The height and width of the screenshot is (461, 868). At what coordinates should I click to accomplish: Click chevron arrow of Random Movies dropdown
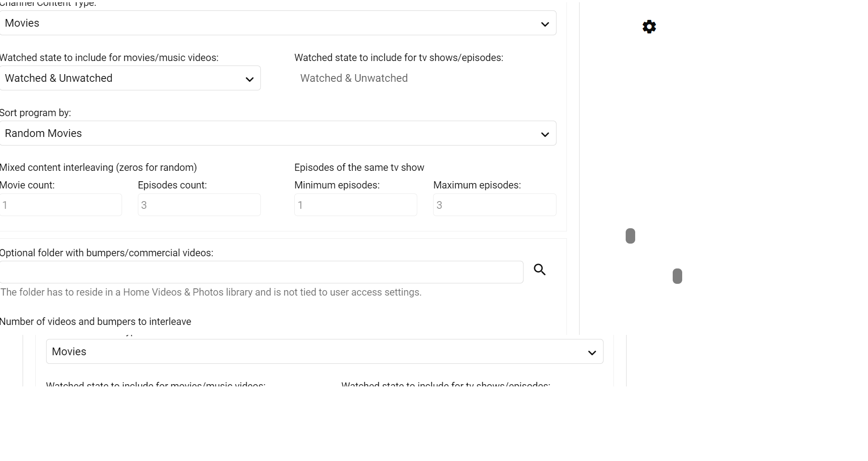(545, 134)
